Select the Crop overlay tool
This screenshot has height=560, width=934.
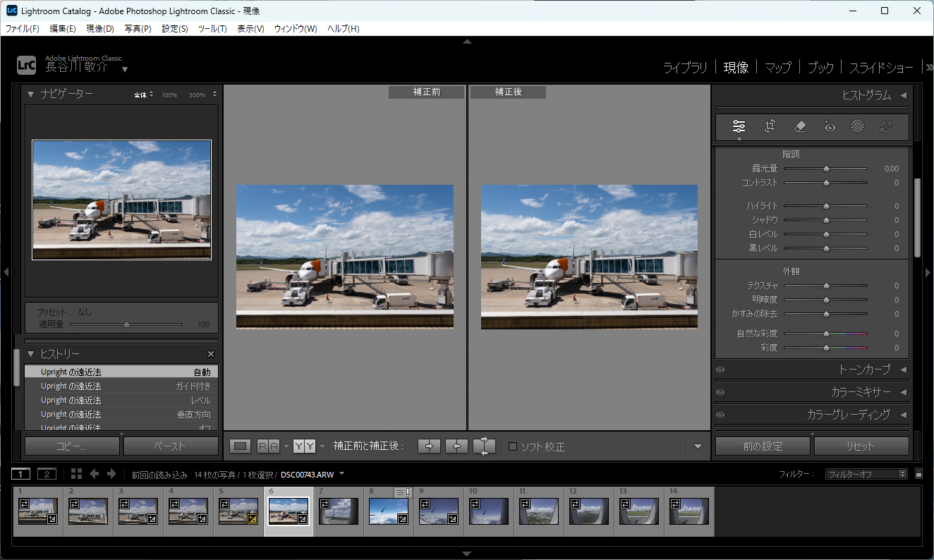click(770, 126)
